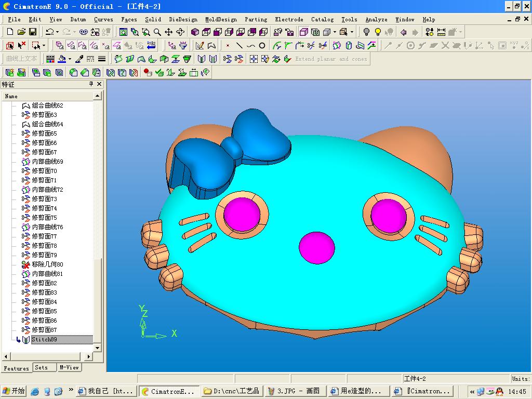Toggle the shaded pink cube render mode
The width and height of the screenshot is (532, 399).
click(x=303, y=32)
